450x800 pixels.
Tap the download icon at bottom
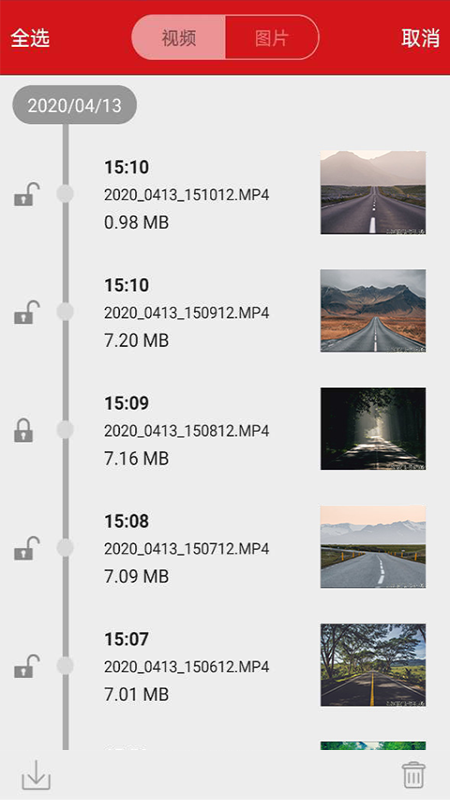(x=36, y=775)
